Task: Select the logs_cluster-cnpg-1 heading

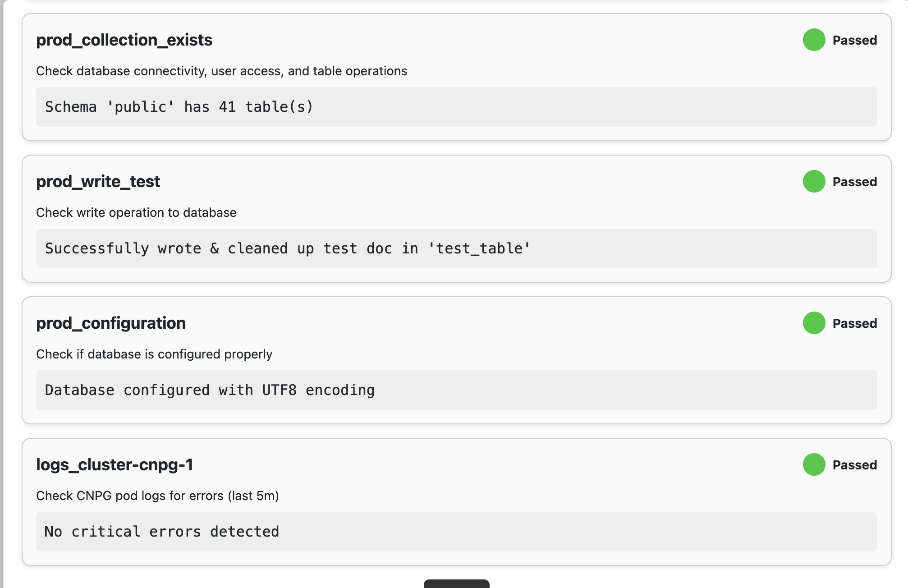Action: 115,465
